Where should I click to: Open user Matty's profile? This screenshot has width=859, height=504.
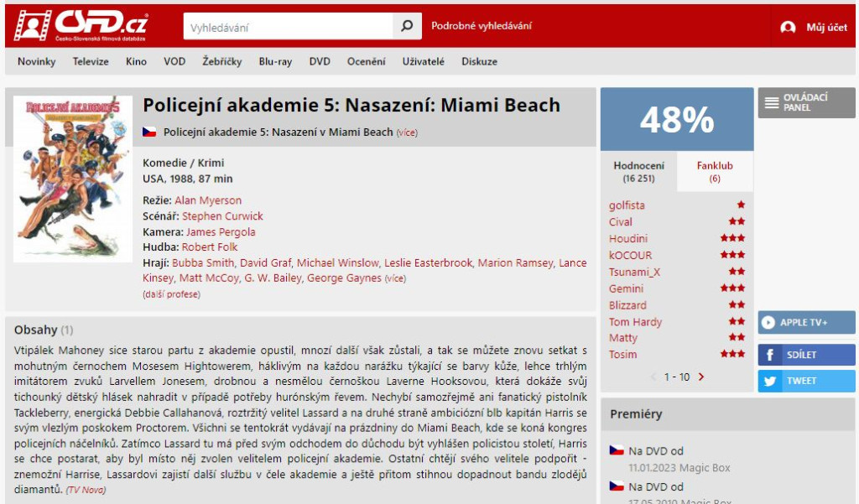(x=623, y=338)
